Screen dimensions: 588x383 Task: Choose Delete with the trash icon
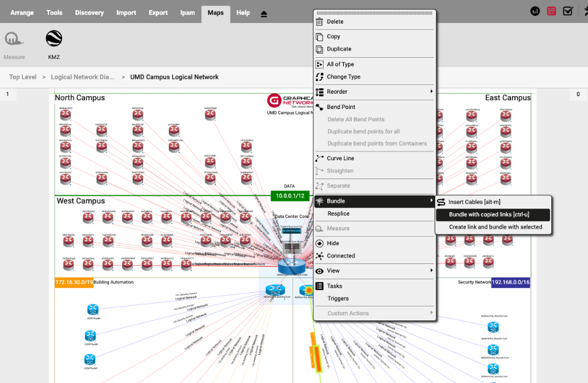point(335,22)
